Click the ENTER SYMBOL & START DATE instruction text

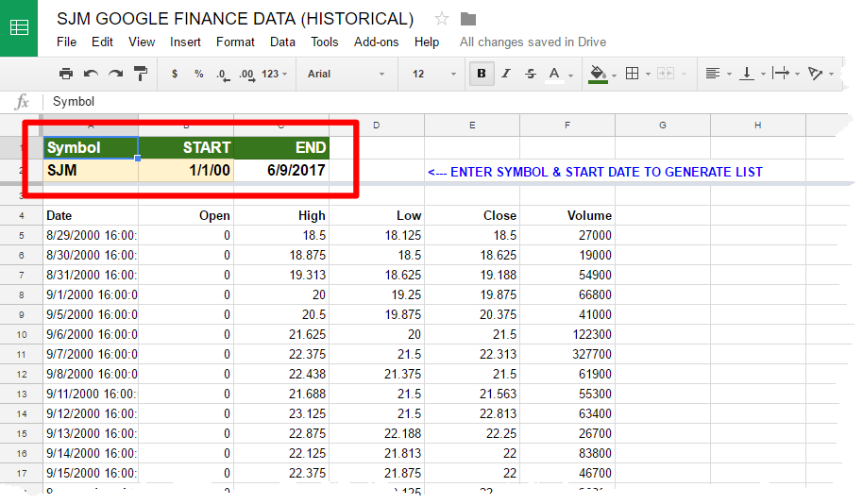tap(596, 172)
